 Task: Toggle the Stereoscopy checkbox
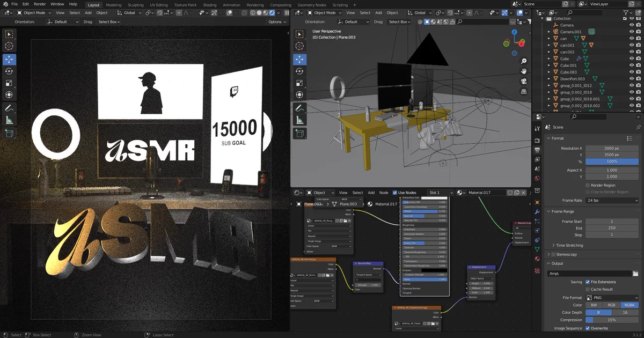click(553, 254)
